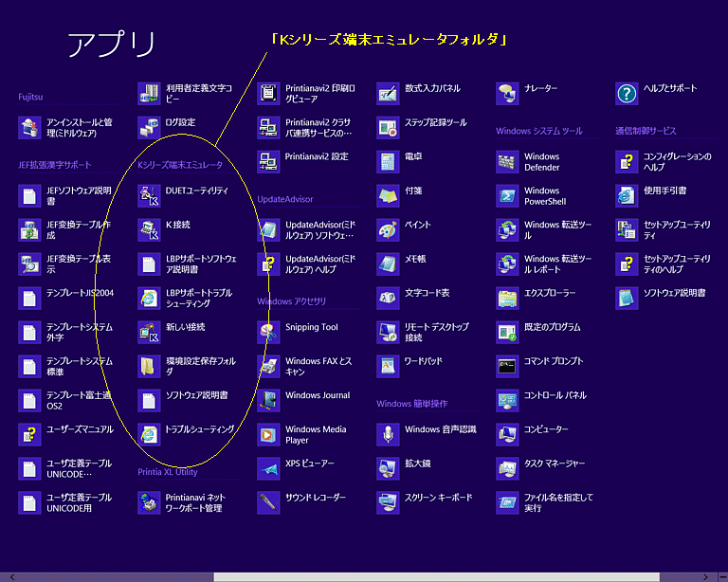Image resolution: width=728 pixels, height=582 pixels.
Task: Open JEF変換テーブル作成 app
Action: click(x=29, y=229)
